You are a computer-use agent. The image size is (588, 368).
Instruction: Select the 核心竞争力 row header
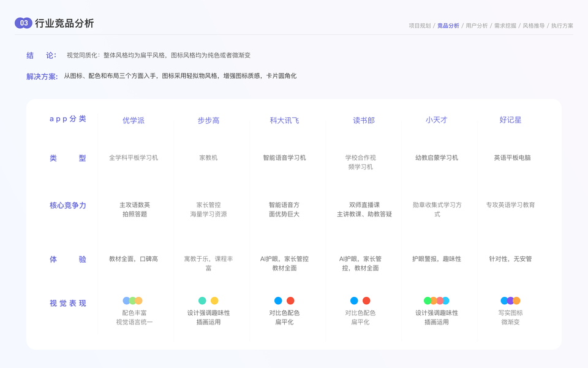[68, 205]
